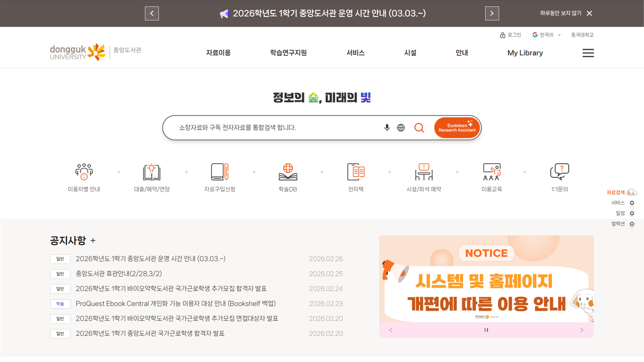Jump to 자료검색 section in side nav
Screen dimensions: 644x362
coord(621,193)
